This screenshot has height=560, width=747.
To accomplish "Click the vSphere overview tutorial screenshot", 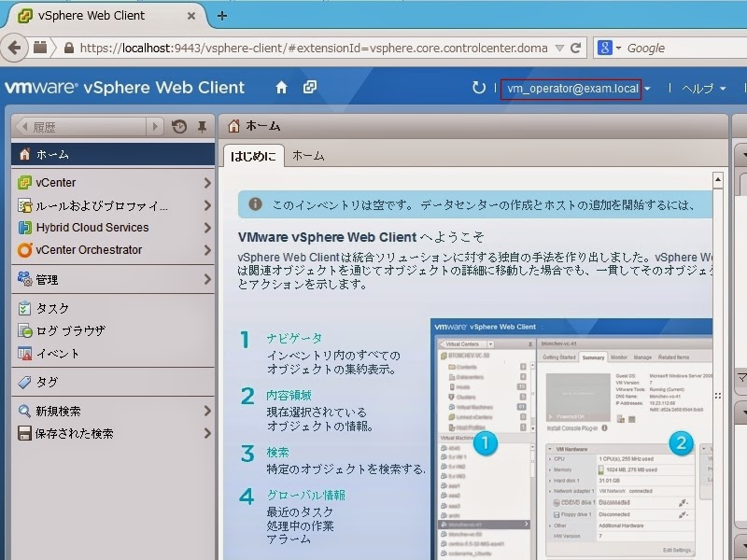I will (x=571, y=439).
